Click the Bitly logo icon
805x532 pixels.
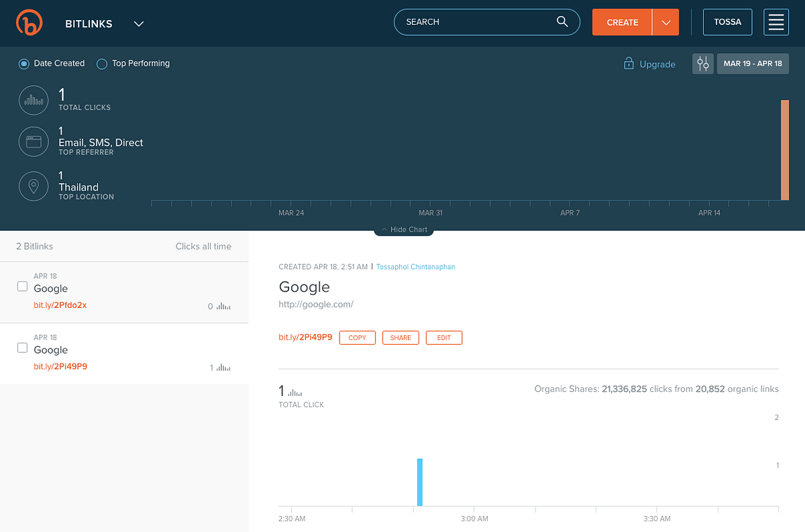[x=29, y=22]
